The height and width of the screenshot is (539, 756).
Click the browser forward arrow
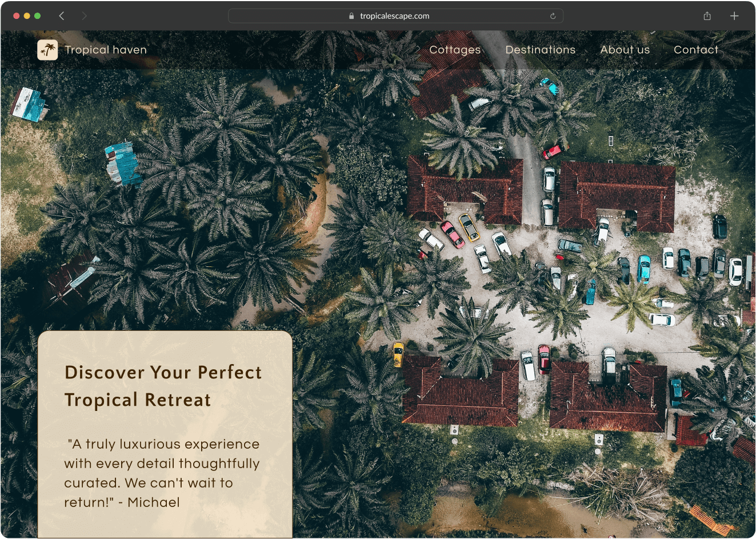(84, 16)
